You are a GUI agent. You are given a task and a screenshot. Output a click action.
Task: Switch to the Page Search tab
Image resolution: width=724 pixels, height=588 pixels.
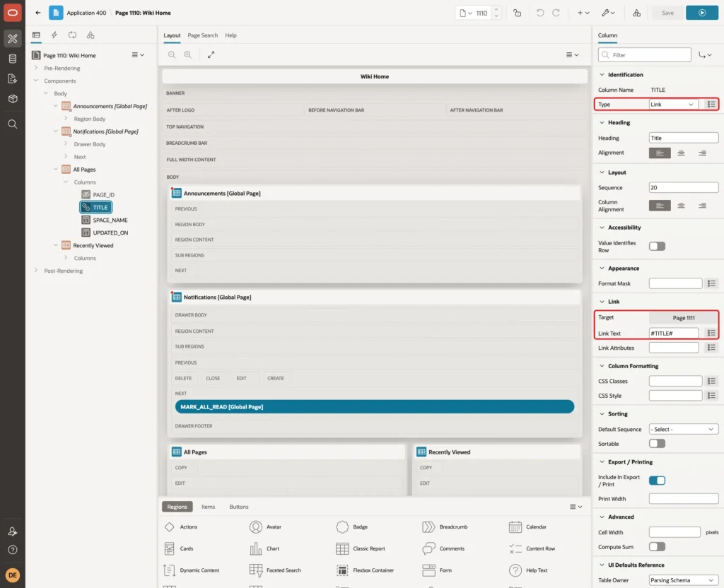point(203,35)
